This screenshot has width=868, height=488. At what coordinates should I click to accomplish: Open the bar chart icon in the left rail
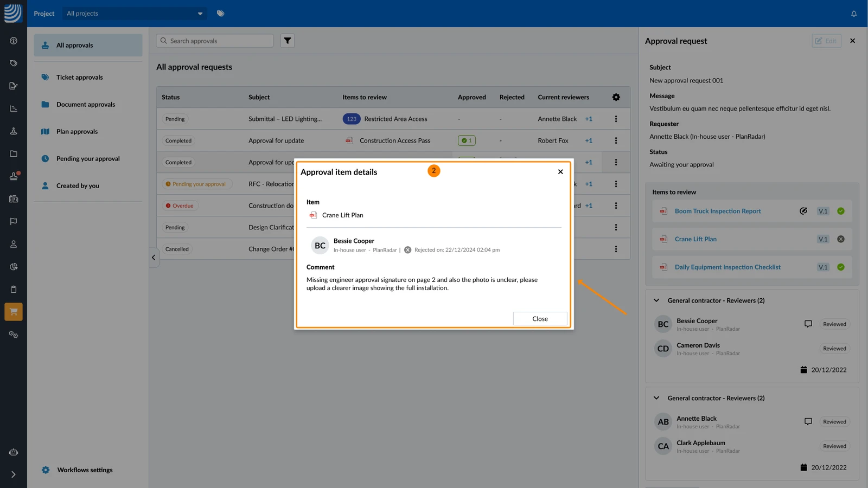[14, 108]
